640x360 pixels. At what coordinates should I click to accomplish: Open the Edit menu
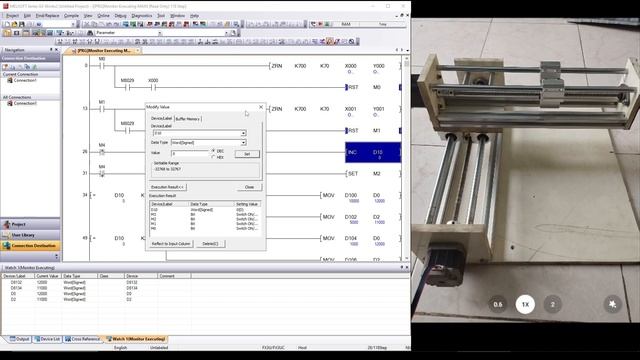coord(27,16)
